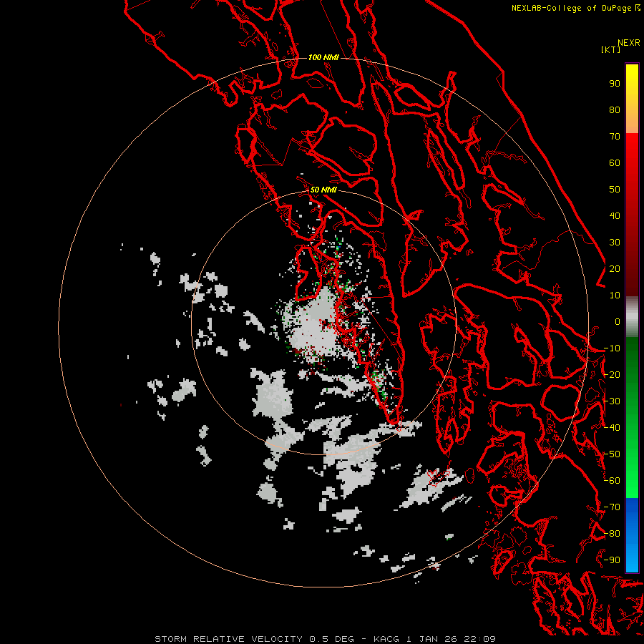This screenshot has width=644, height=644.
Task: Click the 0 knot scale label
Action: 618,322
